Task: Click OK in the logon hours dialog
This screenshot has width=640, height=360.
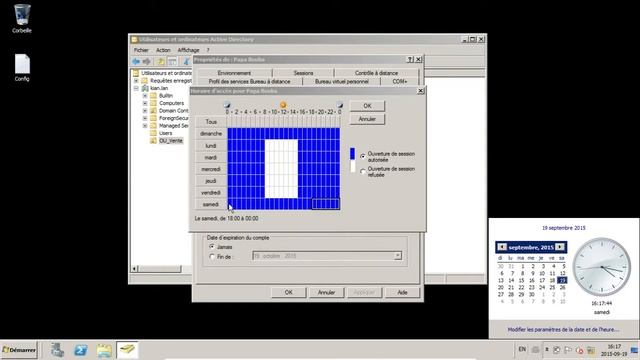Action: pyautogui.click(x=367, y=106)
